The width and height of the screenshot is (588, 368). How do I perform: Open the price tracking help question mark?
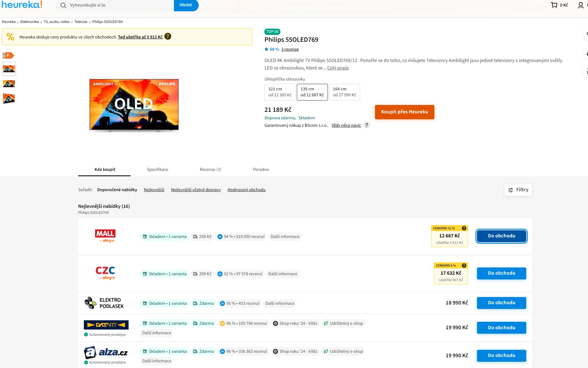168,36
